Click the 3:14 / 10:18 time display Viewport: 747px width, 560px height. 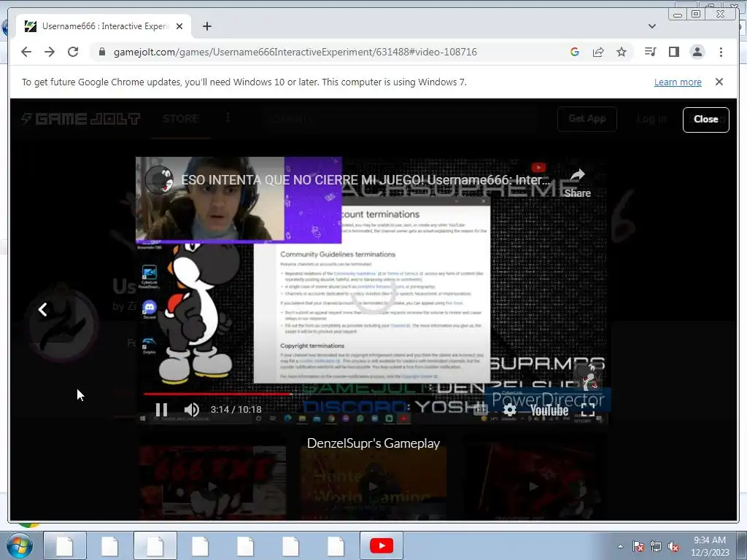point(236,410)
